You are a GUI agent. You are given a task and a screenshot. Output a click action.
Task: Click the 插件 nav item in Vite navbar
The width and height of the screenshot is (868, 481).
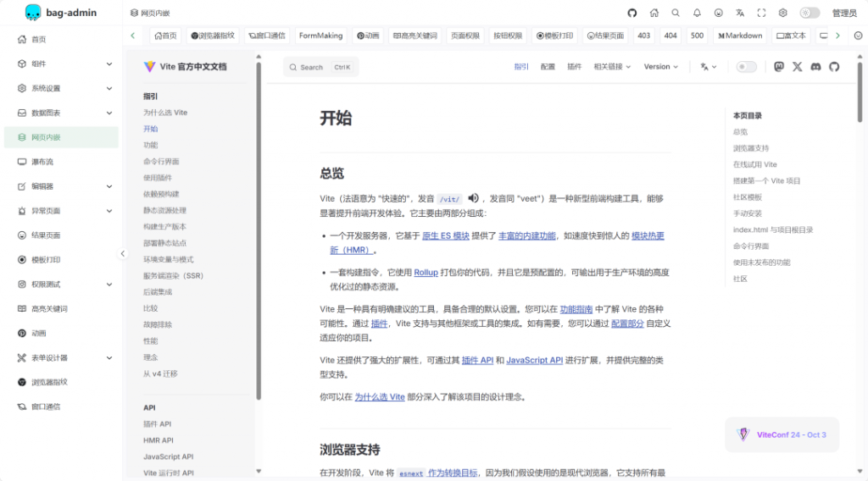[x=574, y=67]
